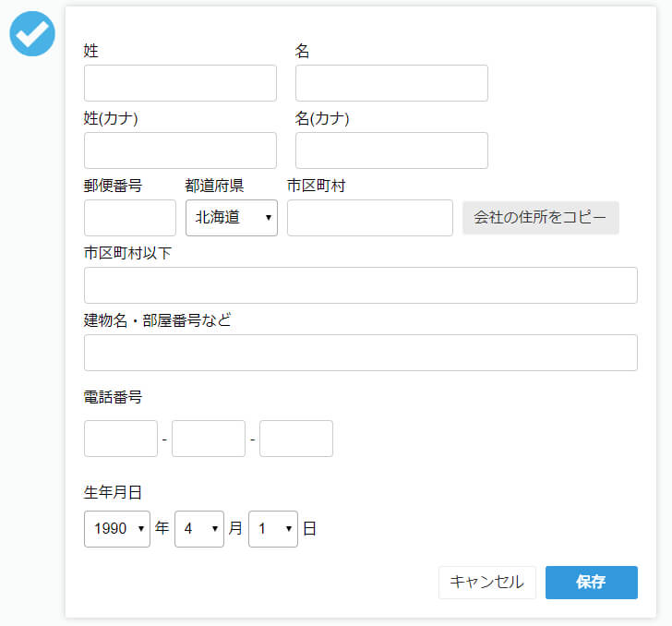Click the 生年月日 label text
The width and height of the screenshot is (672, 626).
(x=113, y=492)
